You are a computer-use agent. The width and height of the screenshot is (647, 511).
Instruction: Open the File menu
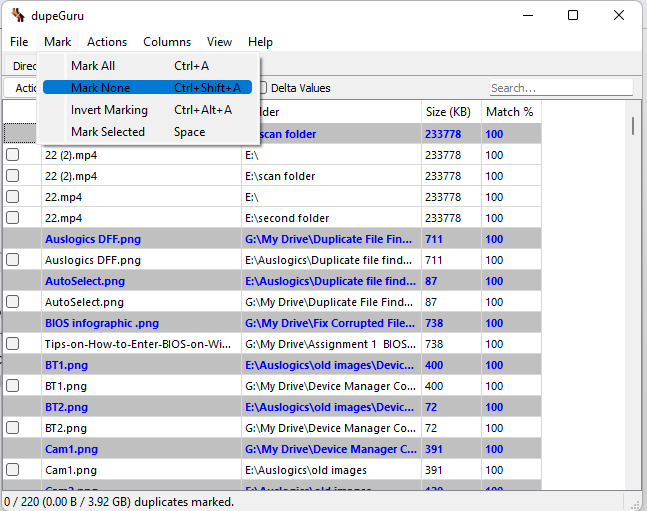[19, 42]
